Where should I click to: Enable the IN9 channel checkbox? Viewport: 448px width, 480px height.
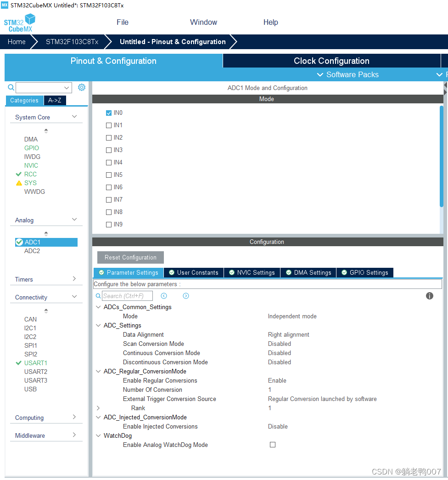(109, 225)
